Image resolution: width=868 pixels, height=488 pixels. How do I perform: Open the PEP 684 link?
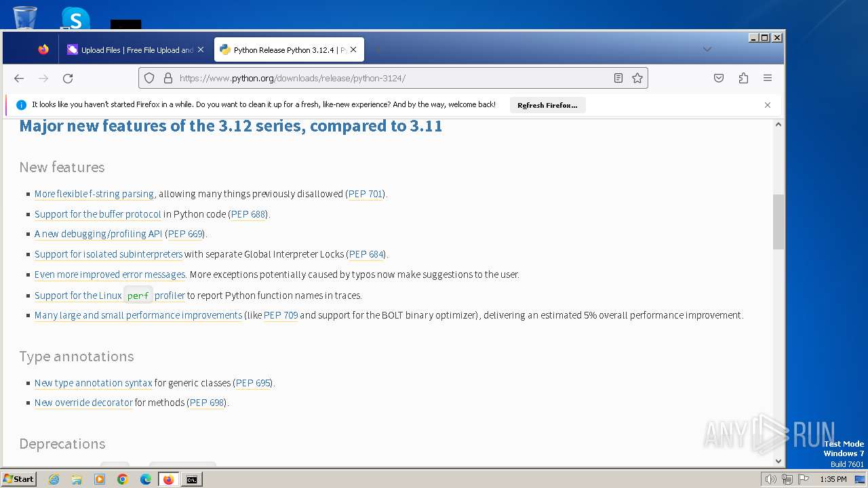(x=366, y=254)
